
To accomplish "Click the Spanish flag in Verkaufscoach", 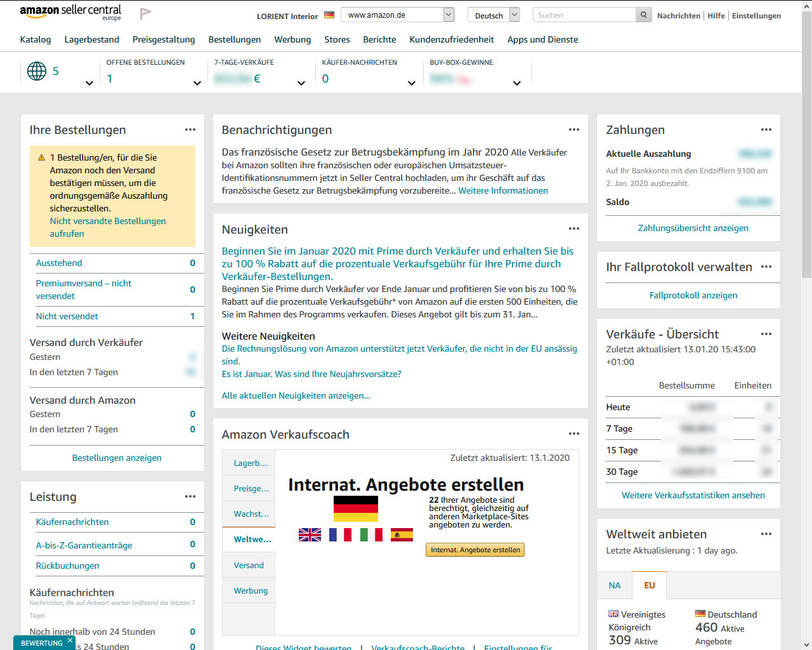I will pyautogui.click(x=402, y=535).
